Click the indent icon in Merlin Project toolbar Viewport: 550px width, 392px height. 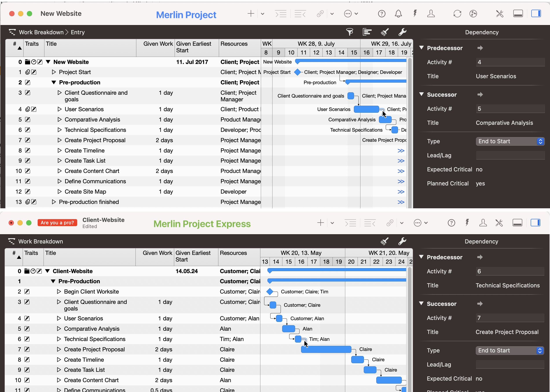(x=281, y=14)
